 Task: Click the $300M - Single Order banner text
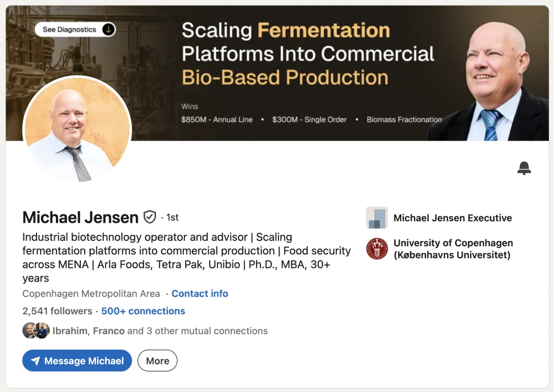[309, 119]
